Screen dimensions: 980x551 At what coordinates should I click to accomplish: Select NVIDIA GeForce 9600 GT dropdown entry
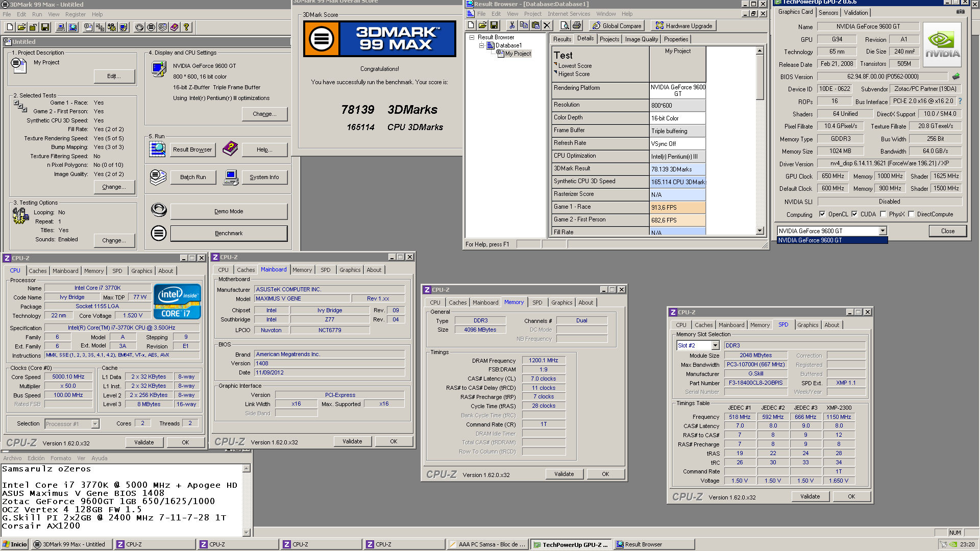[832, 240]
